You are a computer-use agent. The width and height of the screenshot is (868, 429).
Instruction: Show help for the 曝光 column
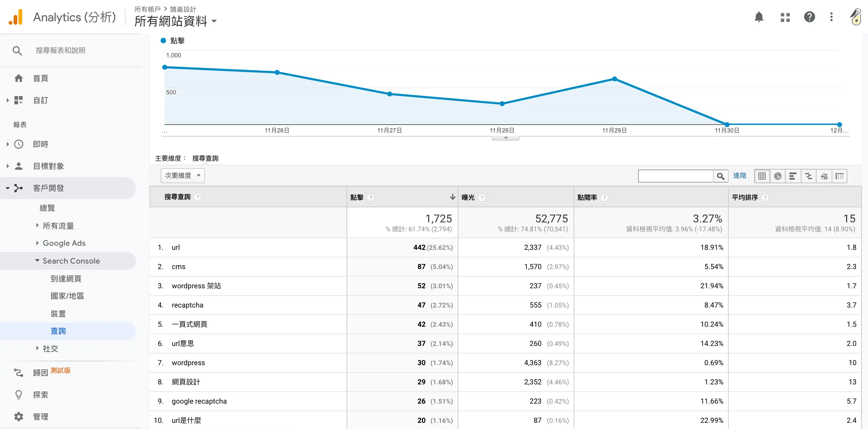click(x=482, y=198)
